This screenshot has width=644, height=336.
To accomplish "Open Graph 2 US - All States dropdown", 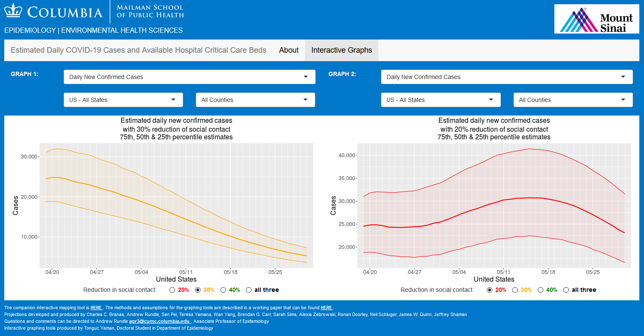I will pyautogui.click(x=441, y=100).
